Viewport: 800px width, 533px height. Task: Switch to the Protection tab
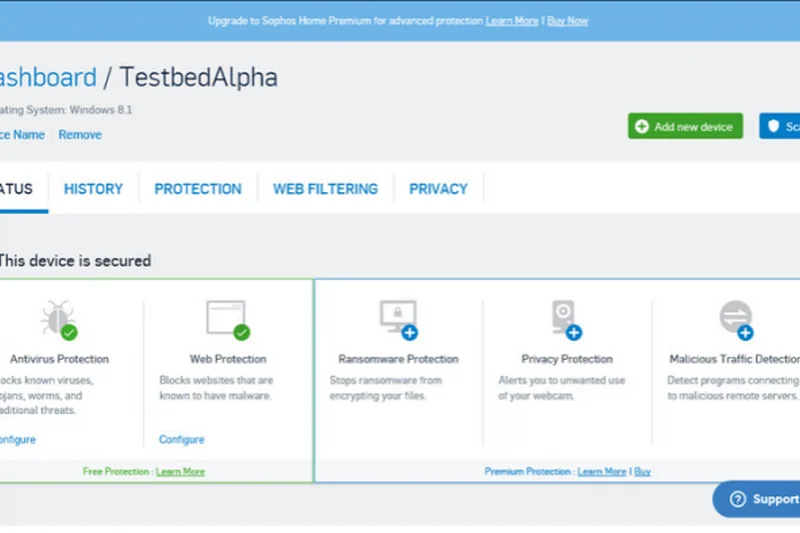198,188
